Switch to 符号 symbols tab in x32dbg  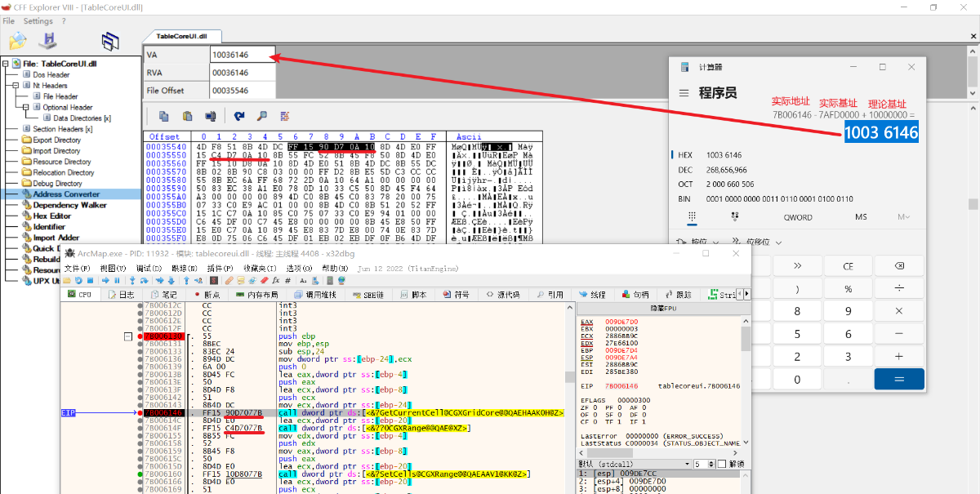(x=457, y=294)
